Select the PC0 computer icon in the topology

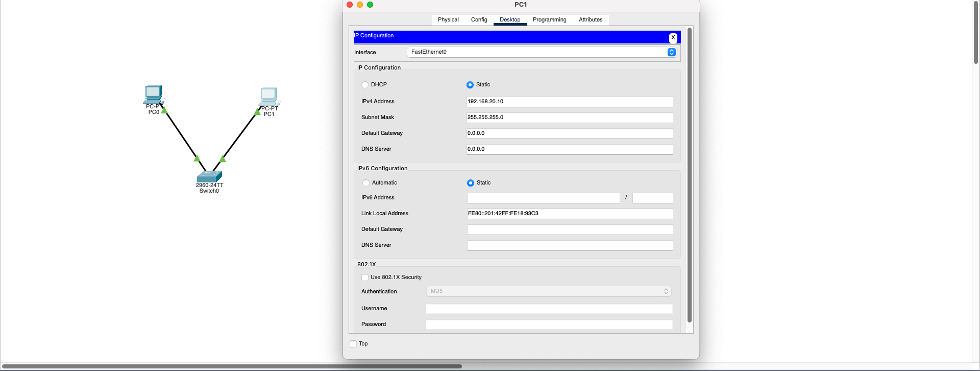click(153, 95)
